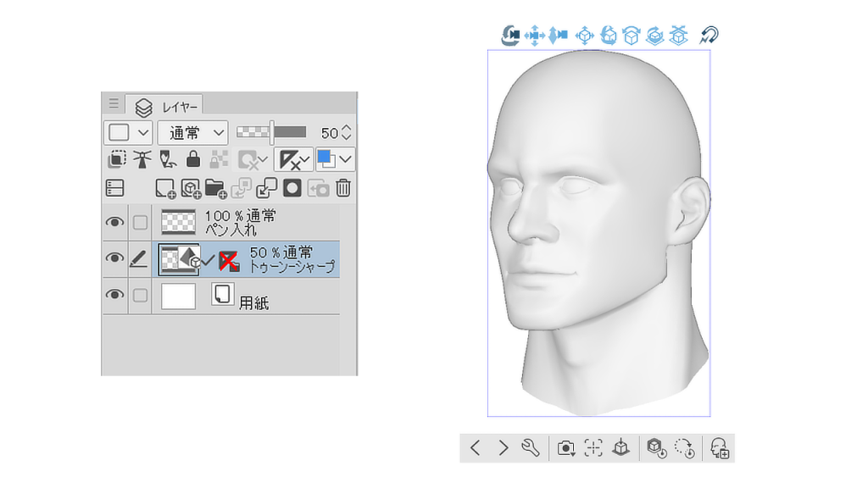This screenshot has width=868, height=488.
Task: Create a new raster layer
Action: click(165, 188)
